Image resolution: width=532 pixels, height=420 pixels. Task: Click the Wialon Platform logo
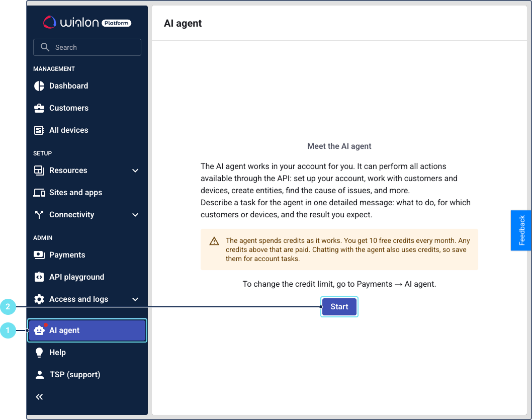[87, 23]
